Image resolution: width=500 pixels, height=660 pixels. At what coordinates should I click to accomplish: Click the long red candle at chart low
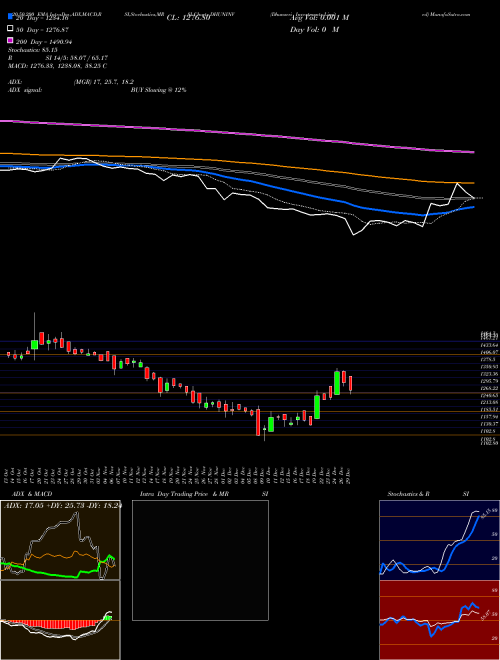point(258,422)
